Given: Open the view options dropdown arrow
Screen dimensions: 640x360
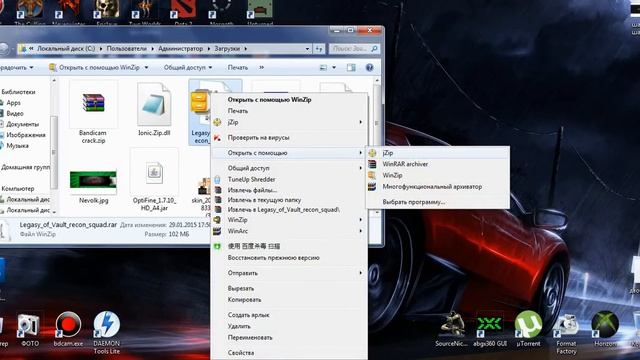Looking at the screenshot, I should click(334, 68).
